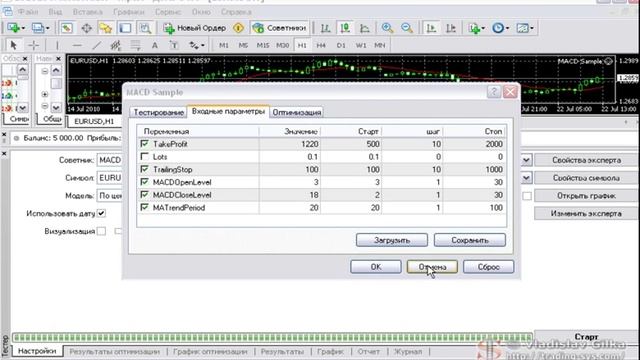
Task: Uncheck the MACDOpenLevel checkbox
Action: (144, 182)
